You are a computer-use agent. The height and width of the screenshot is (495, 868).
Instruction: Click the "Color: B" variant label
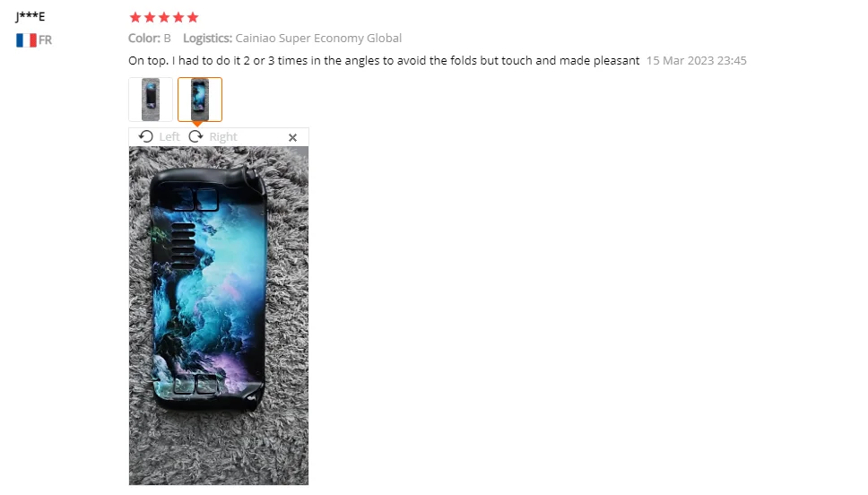tap(150, 39)
